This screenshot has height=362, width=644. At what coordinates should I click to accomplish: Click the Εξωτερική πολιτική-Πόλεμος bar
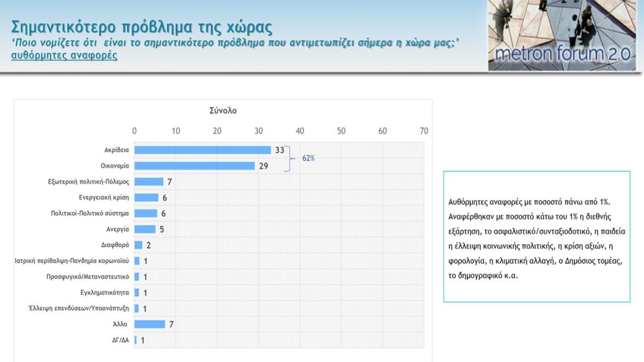(x=148, y=182)
